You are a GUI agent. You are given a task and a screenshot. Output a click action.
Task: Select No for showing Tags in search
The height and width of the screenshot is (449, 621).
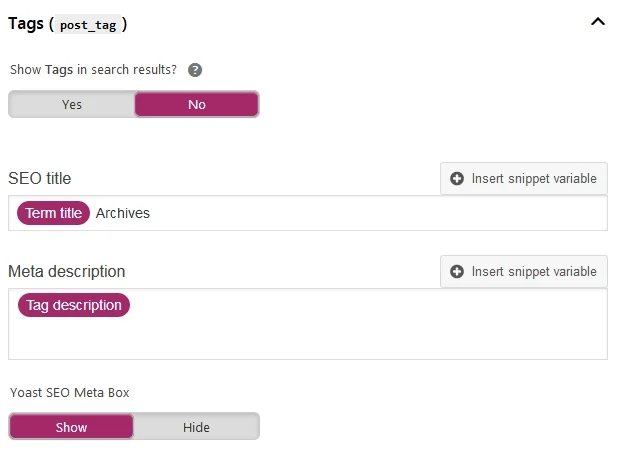[x=197, y=105]
